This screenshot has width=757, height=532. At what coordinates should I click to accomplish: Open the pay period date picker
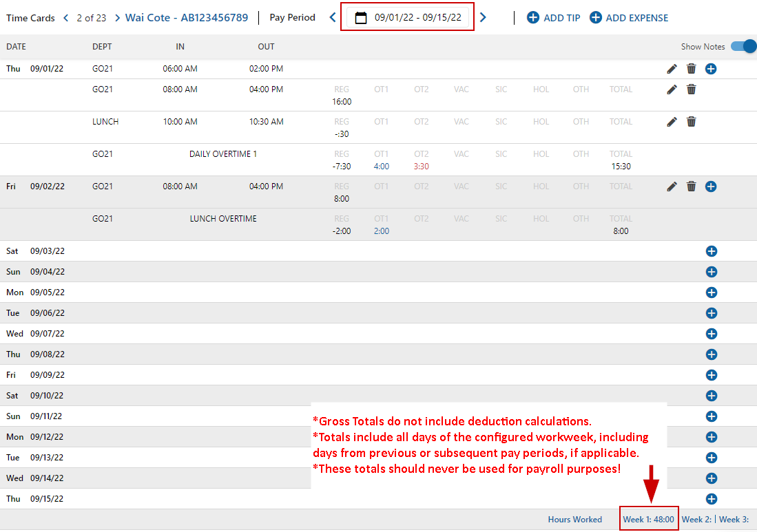point(408,18)
